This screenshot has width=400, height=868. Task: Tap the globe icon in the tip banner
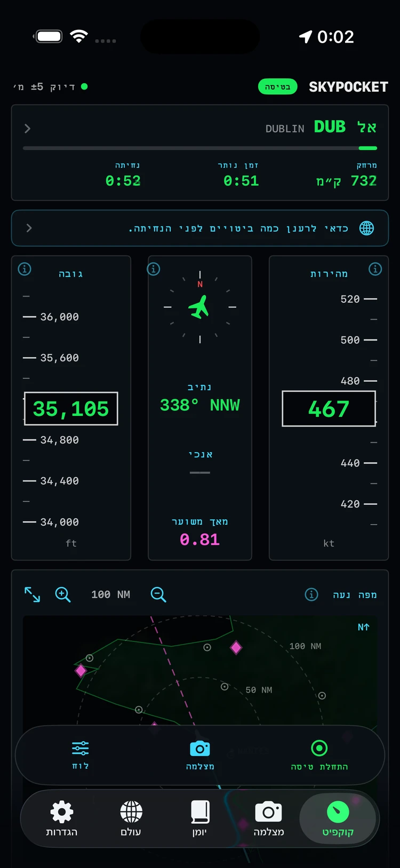click(366, 228)
